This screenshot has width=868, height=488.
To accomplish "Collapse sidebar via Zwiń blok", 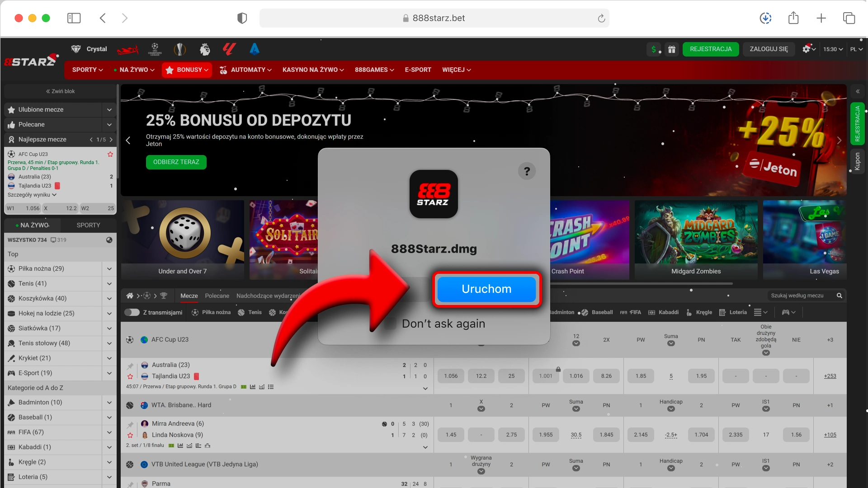I will (x=60, y=91).
